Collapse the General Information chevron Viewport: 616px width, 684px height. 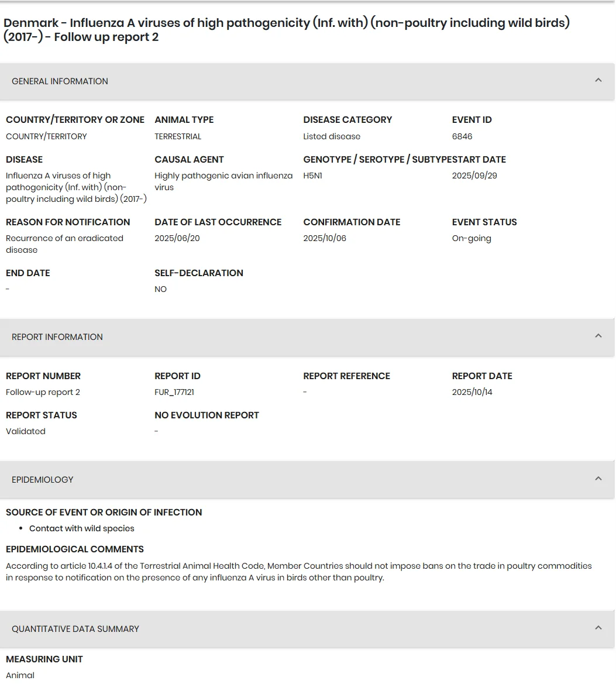click(598, 80)
